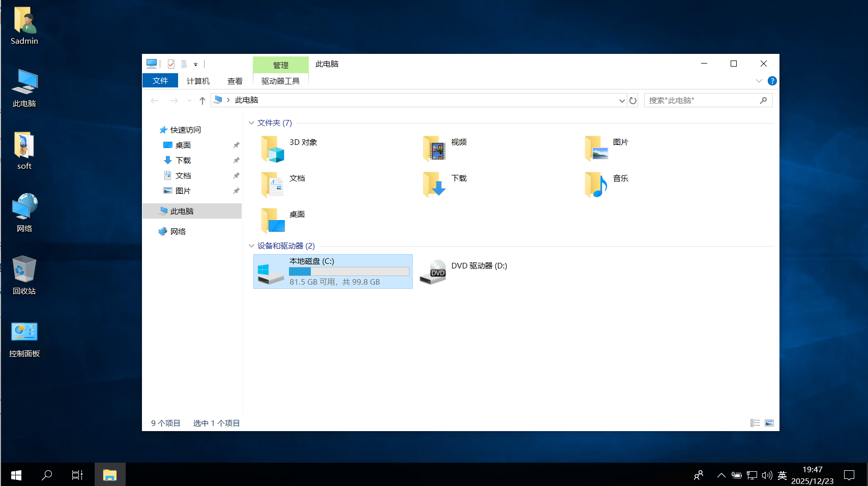Collapse the 文件夹 (7) group
868x486 pixels.
[251, 123]
